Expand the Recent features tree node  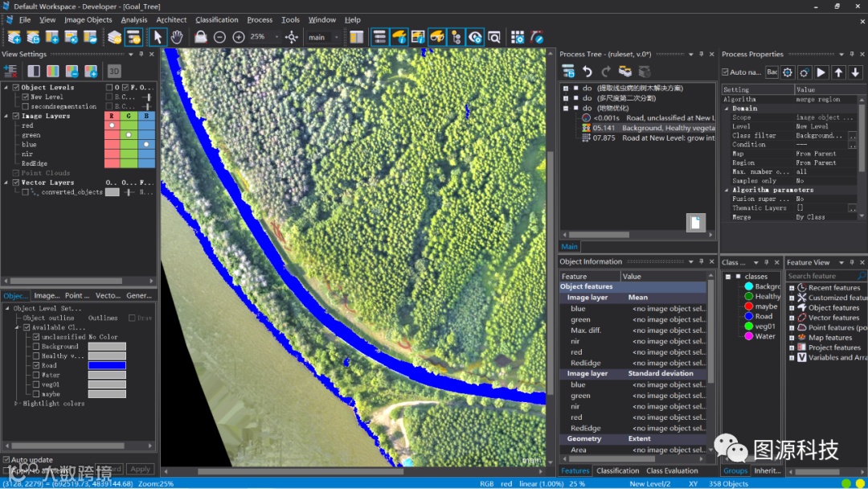pyautogui.click(x=792, y=288)
